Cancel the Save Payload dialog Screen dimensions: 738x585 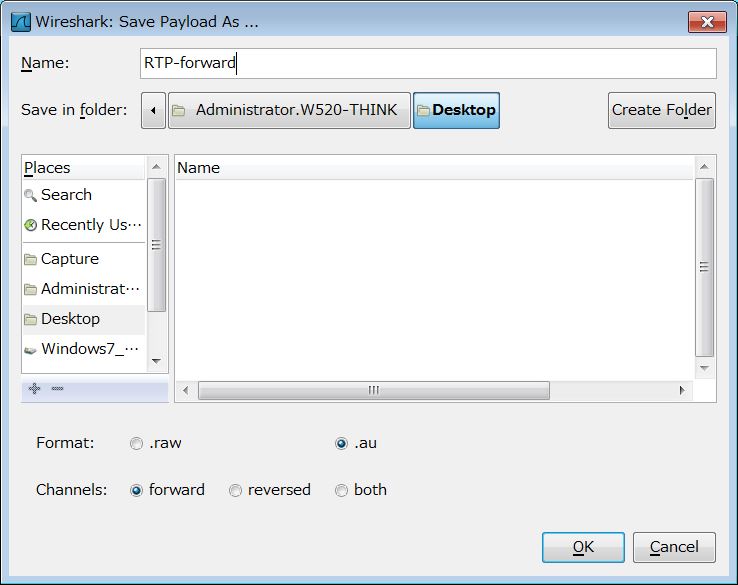point(674,547)
